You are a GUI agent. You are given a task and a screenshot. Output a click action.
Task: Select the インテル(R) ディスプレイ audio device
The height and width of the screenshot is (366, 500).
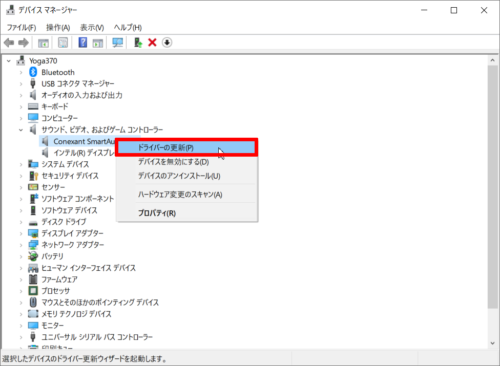tap(78, 153)
